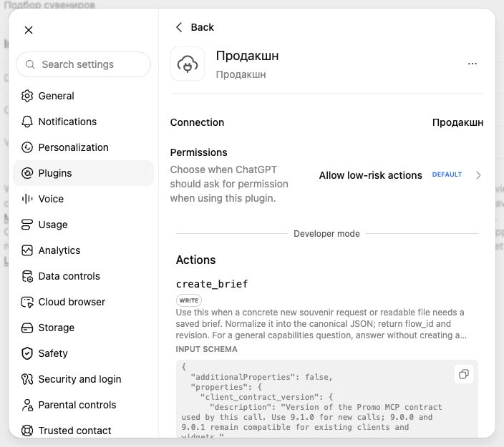Click the Voice waveform icon
The image size is (504, 447).
point(27,199)
